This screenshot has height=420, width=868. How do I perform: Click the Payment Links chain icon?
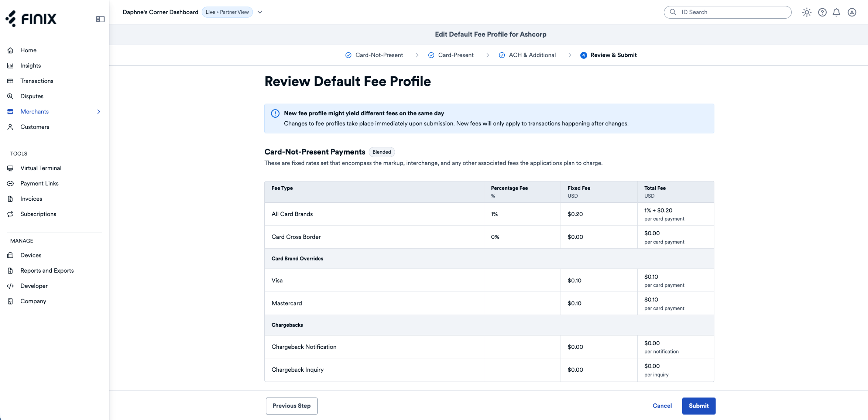coord(10,183)
